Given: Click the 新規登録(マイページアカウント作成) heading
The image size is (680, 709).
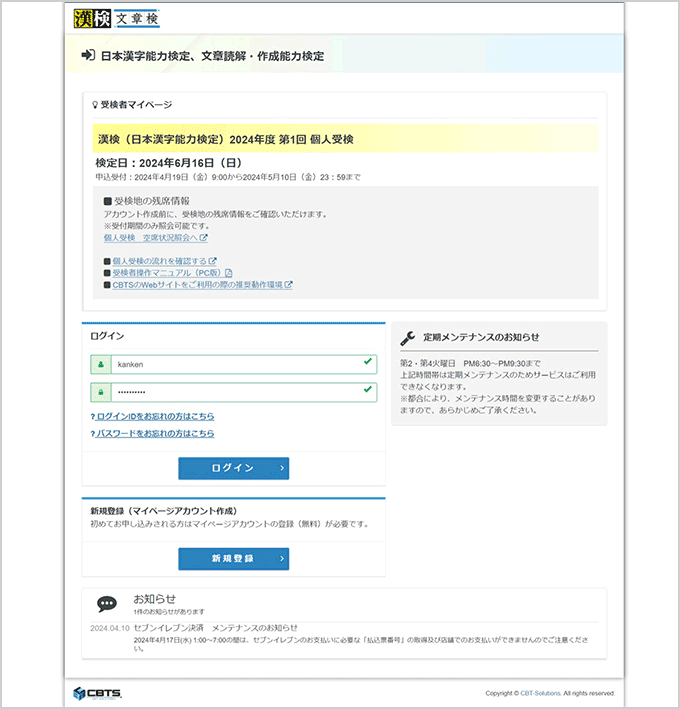Looking at the screenshot, I should 164,511.
